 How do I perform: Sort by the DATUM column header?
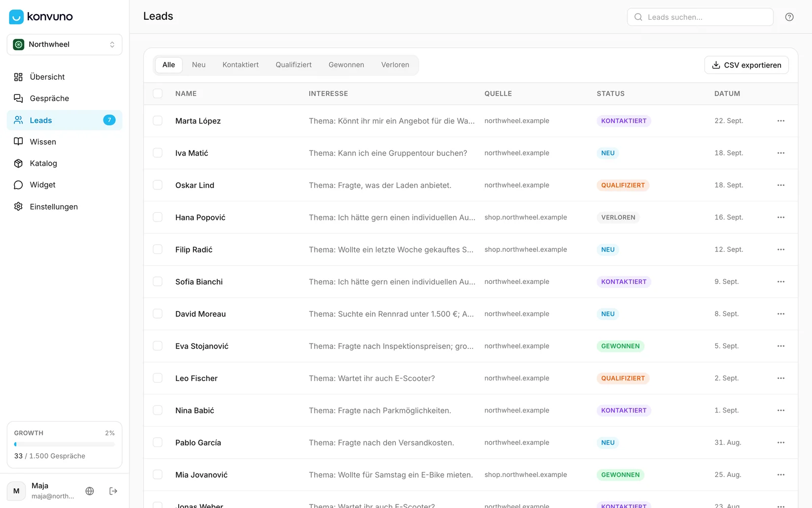pyautogui.click(x=727, y=94)
